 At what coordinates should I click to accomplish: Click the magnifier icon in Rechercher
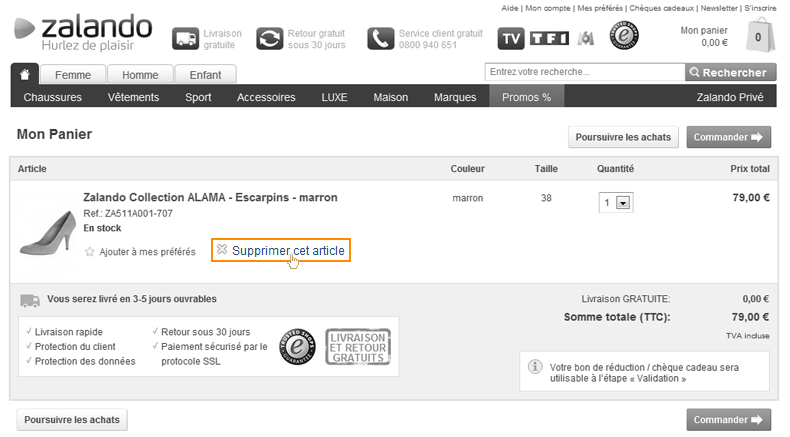(694, 72)
